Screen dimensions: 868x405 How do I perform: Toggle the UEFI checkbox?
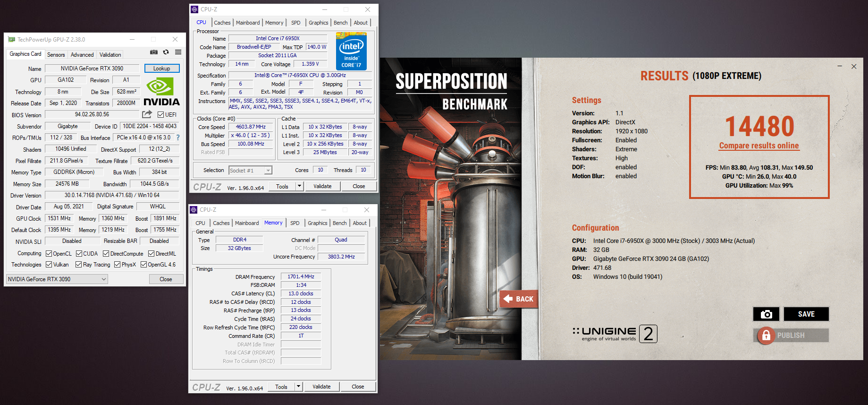(x=161, y=115)
